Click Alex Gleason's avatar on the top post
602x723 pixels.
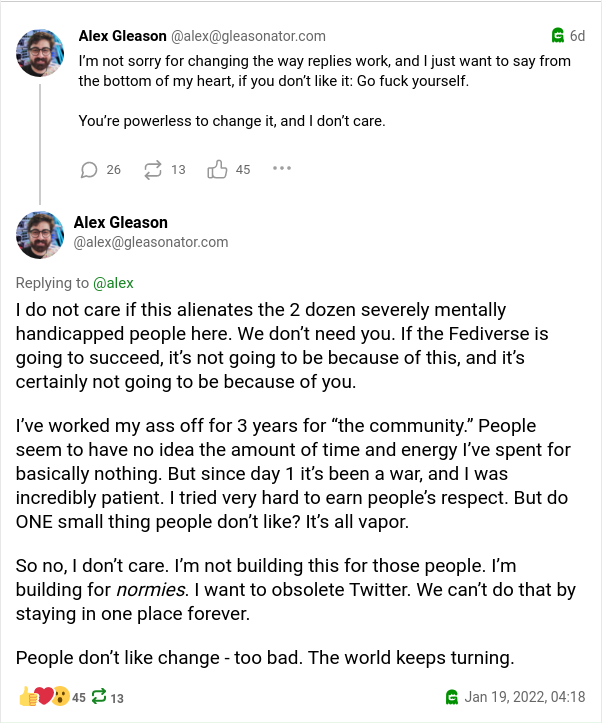point(41,52)
